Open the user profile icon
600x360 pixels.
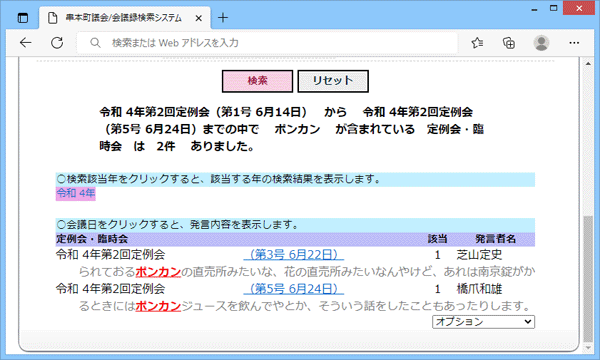pos(541,43)
